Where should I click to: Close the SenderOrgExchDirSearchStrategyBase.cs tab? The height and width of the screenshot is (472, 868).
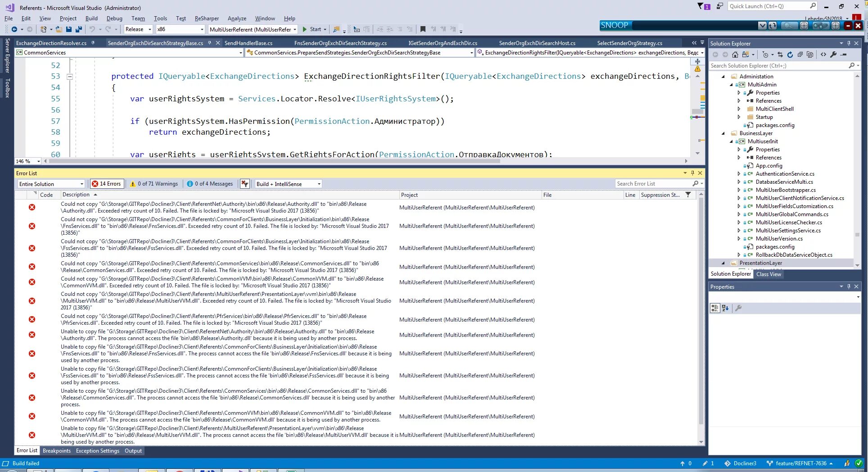point(218,43)
